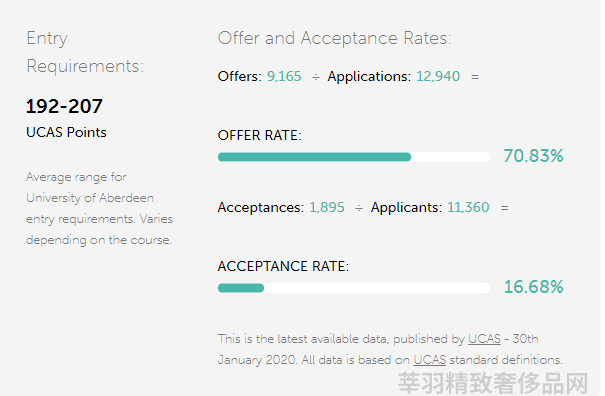Select the 16.68% acceptance rate value
Image resolution: width=605 pixels, height=396 pixels.
pos(533,287)
